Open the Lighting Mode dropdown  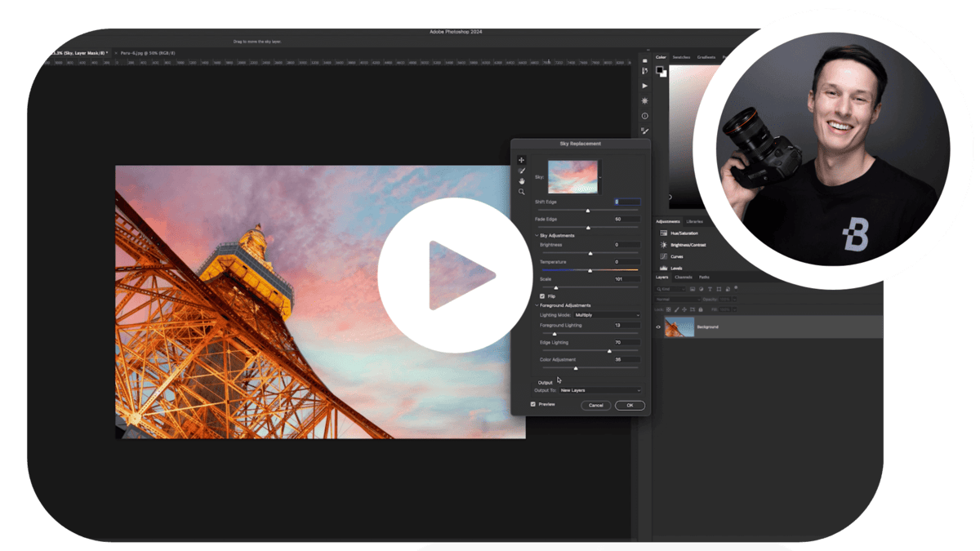coord(607,315)
